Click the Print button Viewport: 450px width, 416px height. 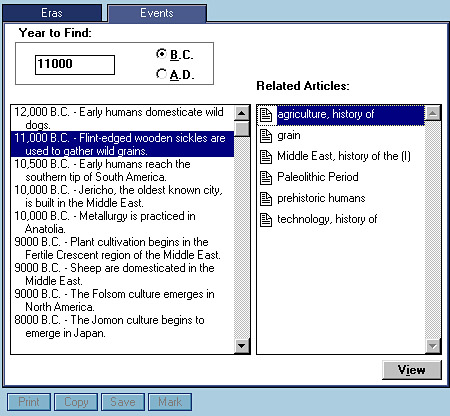(29, 402)
